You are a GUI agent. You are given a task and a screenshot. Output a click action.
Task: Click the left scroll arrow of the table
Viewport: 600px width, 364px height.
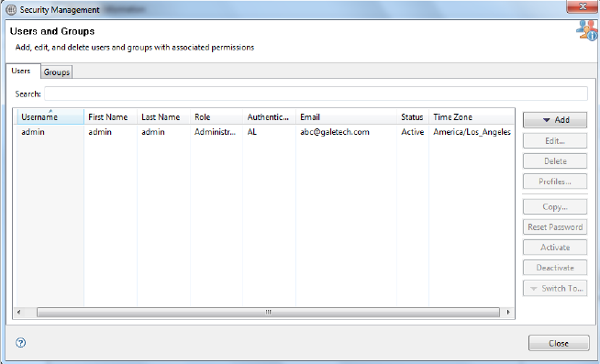point(18,312)
